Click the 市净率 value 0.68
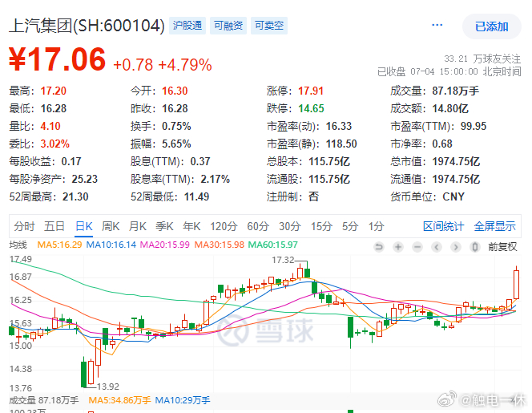Viewport: 532px width, 413px height. (x=442, y=144)
